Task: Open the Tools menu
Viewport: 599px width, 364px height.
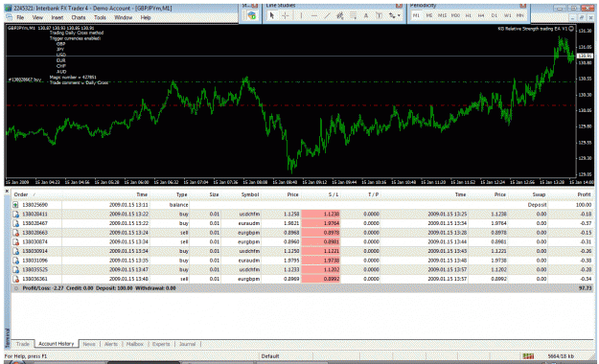Action: point(100,17)
